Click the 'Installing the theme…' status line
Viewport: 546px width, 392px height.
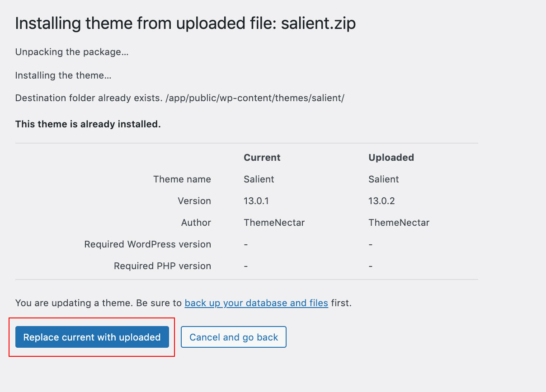(x=63, y=75)
